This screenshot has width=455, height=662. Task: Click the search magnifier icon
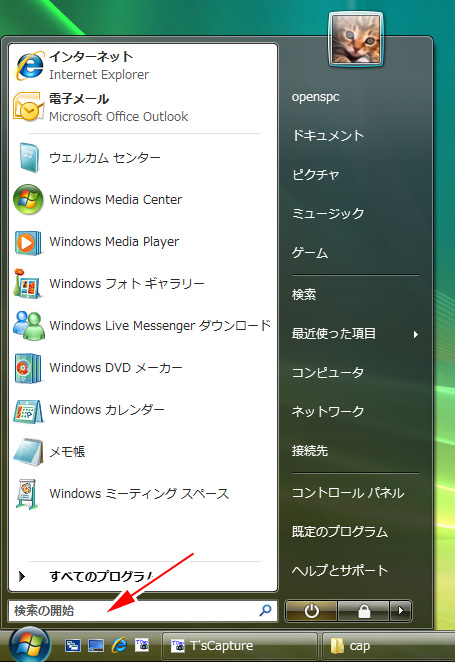(265, 610)
